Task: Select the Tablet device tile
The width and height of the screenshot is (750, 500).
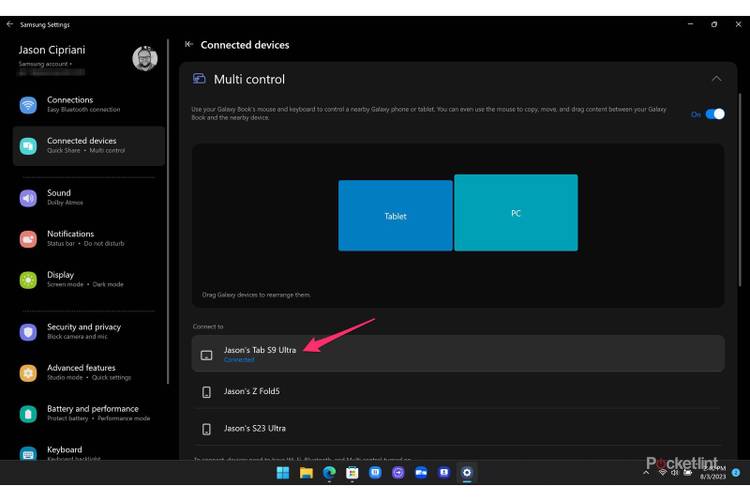Action: [x=395, y=215]
